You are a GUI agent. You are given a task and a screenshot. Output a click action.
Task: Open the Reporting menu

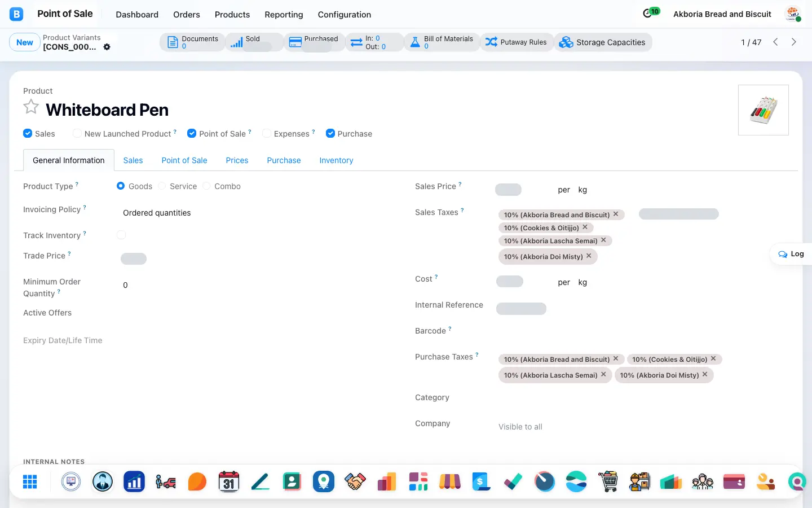284,15
